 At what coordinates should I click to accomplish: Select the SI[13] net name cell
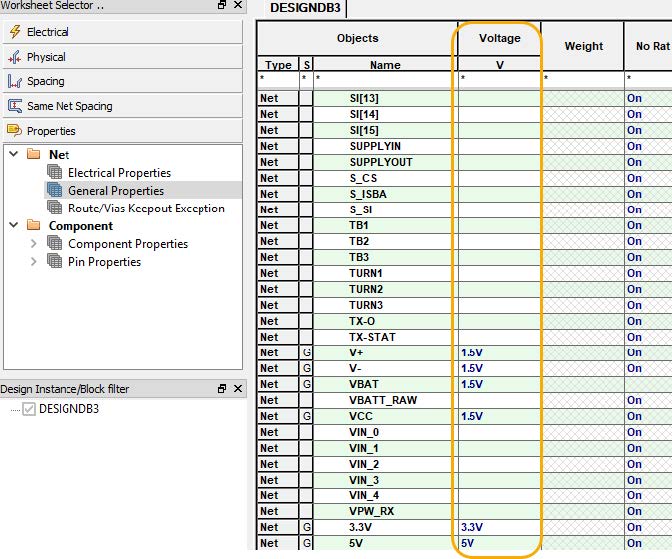click(x=385, y=98)
